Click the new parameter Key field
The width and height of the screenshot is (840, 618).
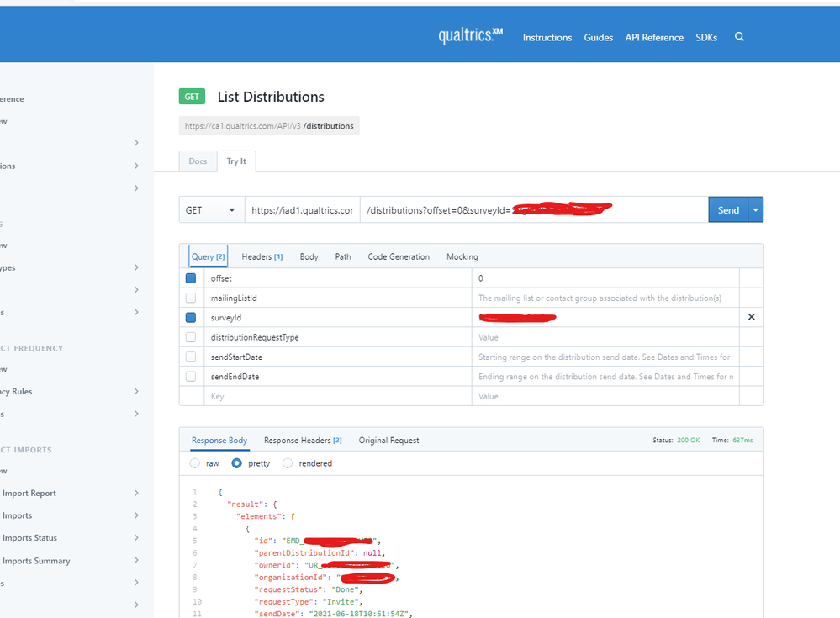click(337, 396)
